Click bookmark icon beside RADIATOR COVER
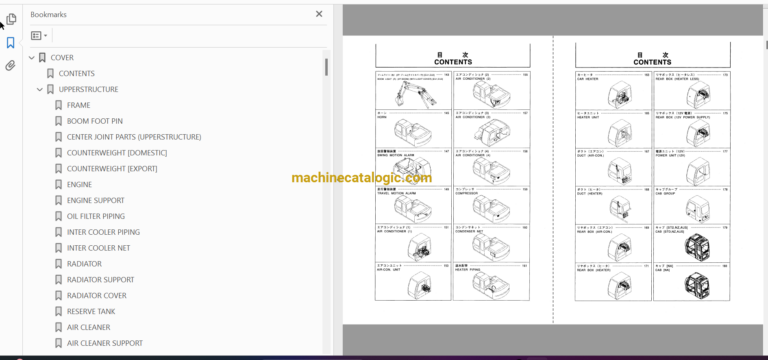768x360 pixels. 58,295
